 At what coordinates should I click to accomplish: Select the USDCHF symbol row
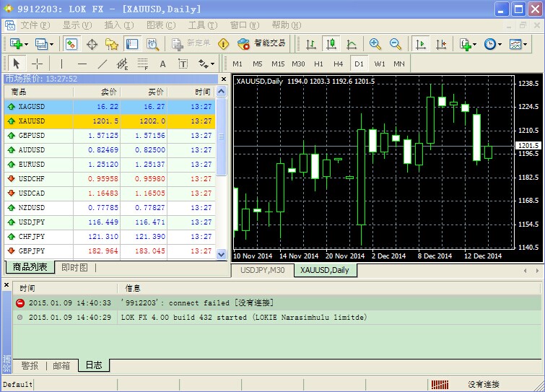pos(110,178)
